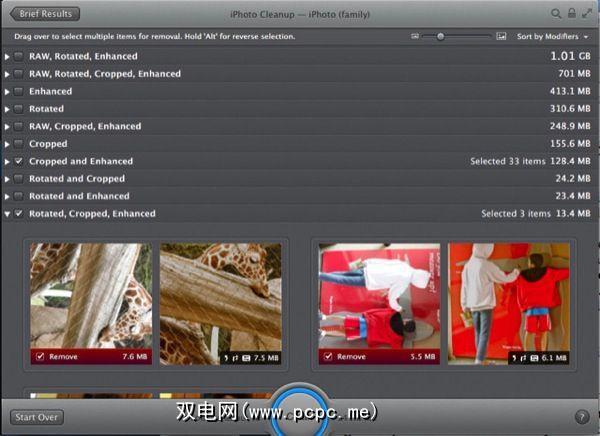Open help with the question mark icon
The width and height of the screenshot is (600, 436).
[582, 416]
